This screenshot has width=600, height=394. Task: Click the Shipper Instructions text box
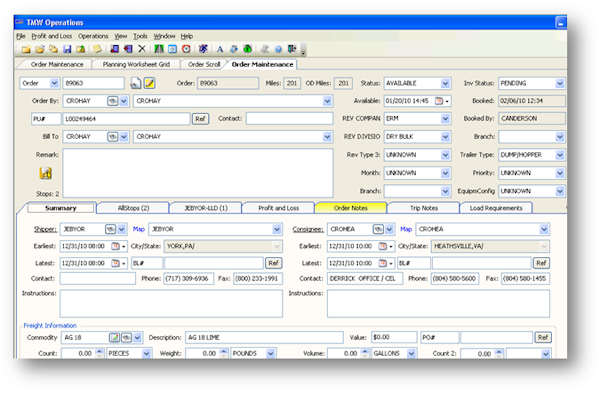tap(171, 303)
